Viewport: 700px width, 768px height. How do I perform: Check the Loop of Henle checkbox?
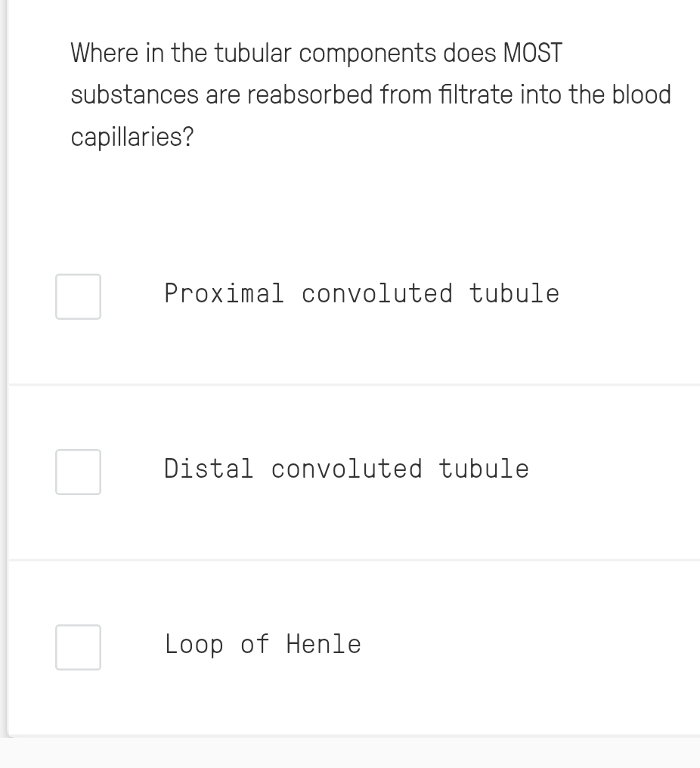tap(78, 647)
